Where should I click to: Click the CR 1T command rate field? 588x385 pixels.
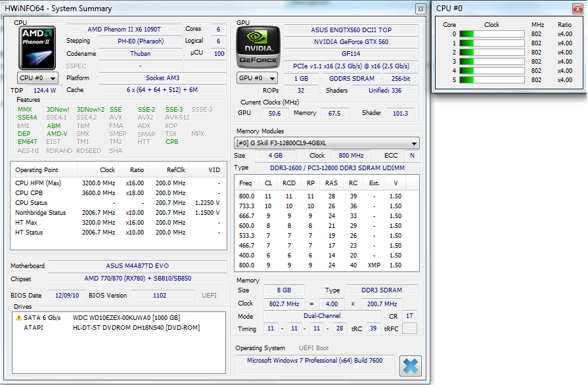click(x=409, y=316)
